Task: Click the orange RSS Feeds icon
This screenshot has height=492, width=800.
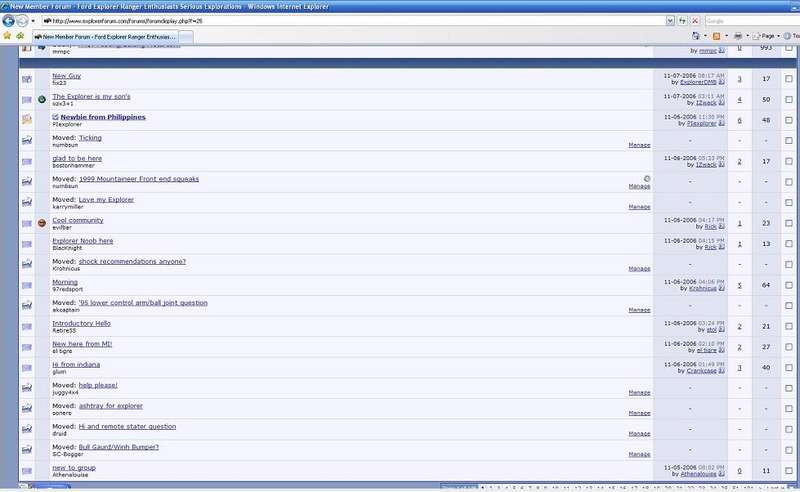Action: click(x=716, y=36)
